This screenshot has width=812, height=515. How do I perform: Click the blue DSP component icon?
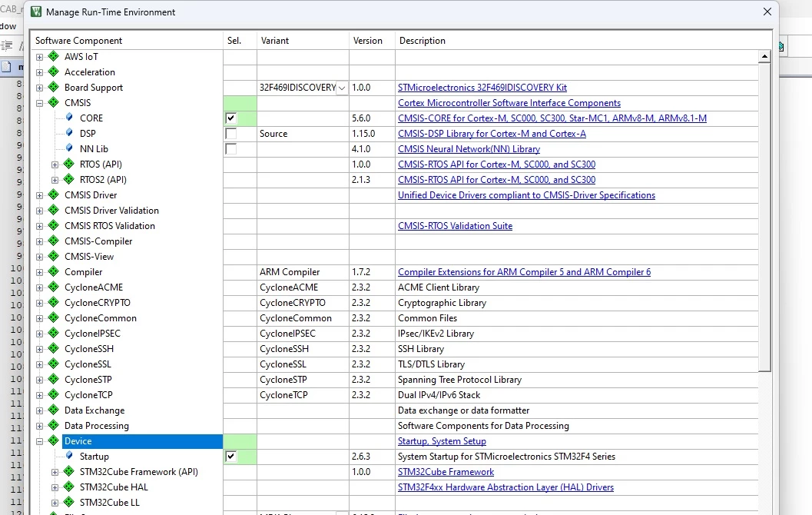point(69,133)
